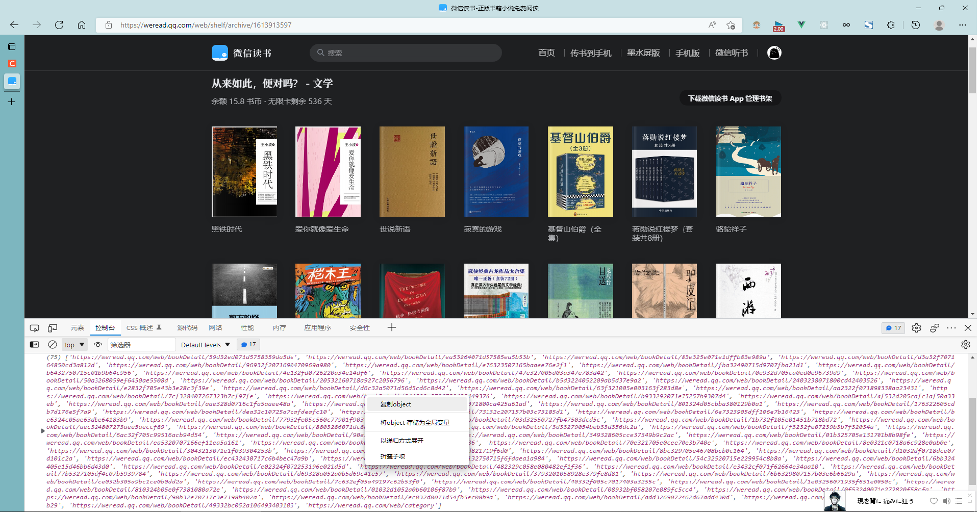This screenshot has width=980, height=512.
Task: Switch to the 源代码 DevTools tab
Action: coord(187,328)
